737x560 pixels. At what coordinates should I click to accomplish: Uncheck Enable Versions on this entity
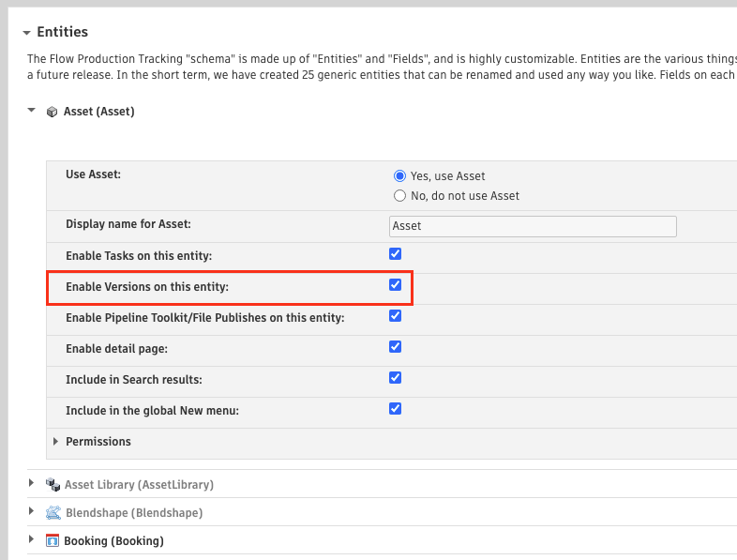point(396,285)
